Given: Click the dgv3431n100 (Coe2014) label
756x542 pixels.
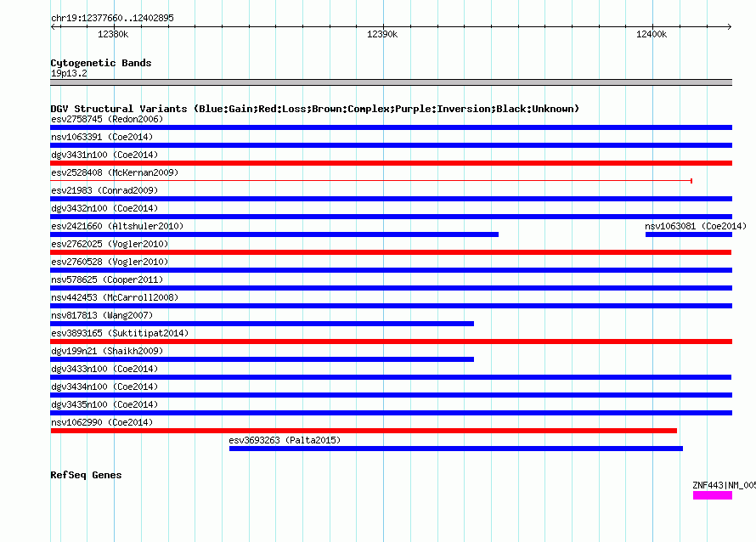Looking at the screenshot, I should pyautogui.click(x=104, y=155).
